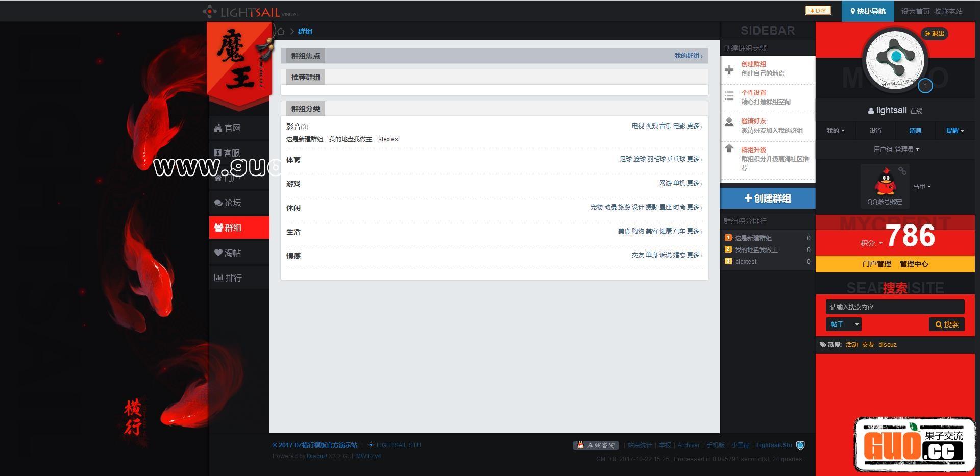Expand the 提醒 notifications dropdown
Screen dimensions: 980x476
coord(954,131)
